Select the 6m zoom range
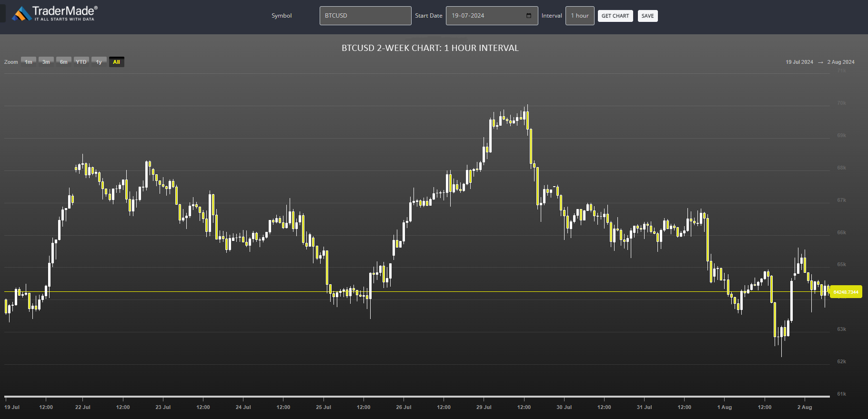The height and width of the screenshot is (419, 868). click(64, 62)
